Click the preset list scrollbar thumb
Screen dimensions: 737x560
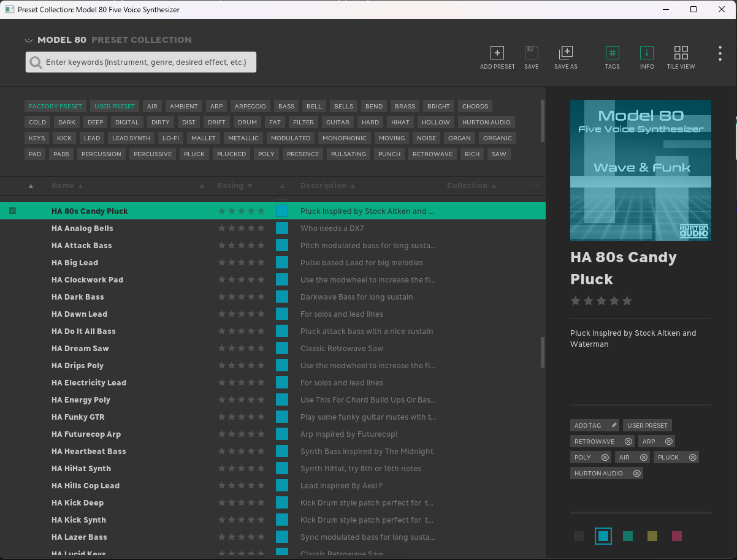pos(542,352)
